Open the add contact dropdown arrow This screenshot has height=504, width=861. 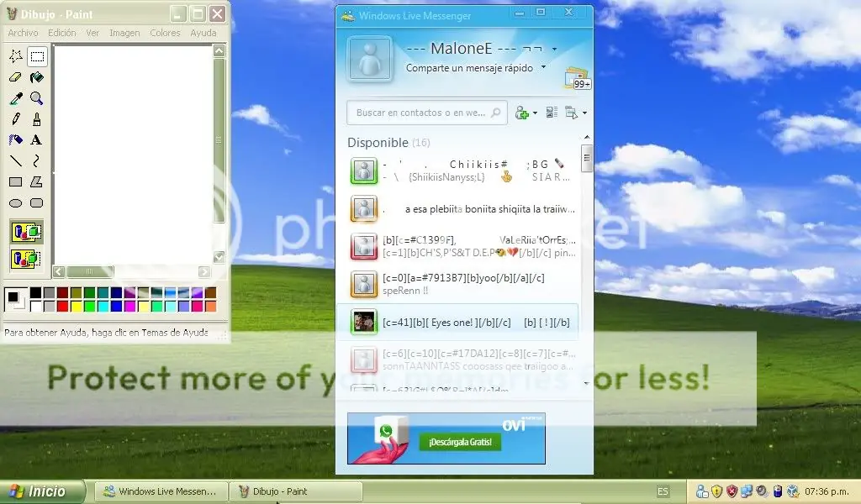pyautogui.click(x=535, y=113)
